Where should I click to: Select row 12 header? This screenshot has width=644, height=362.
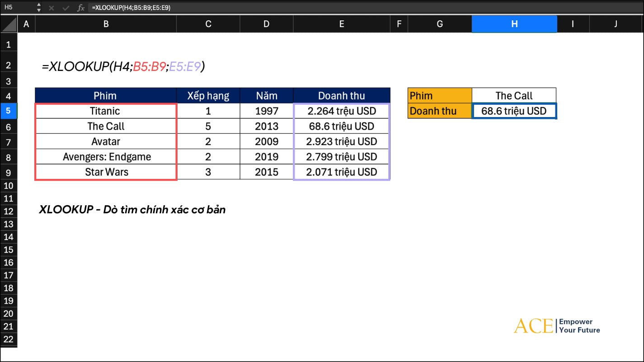tap(8, 212)
